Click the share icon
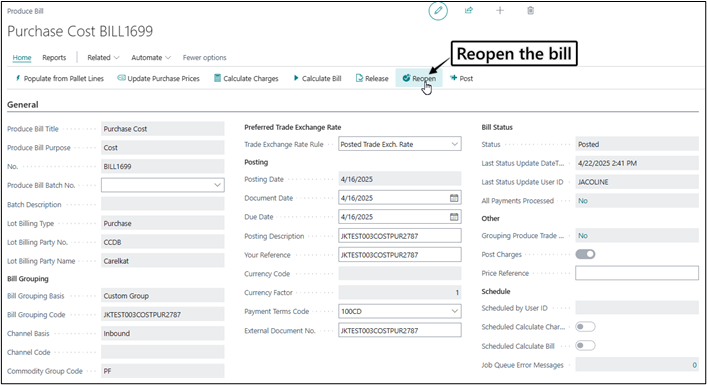The width and height of the screenshot is (707, 385). click(x=469, y=10)
